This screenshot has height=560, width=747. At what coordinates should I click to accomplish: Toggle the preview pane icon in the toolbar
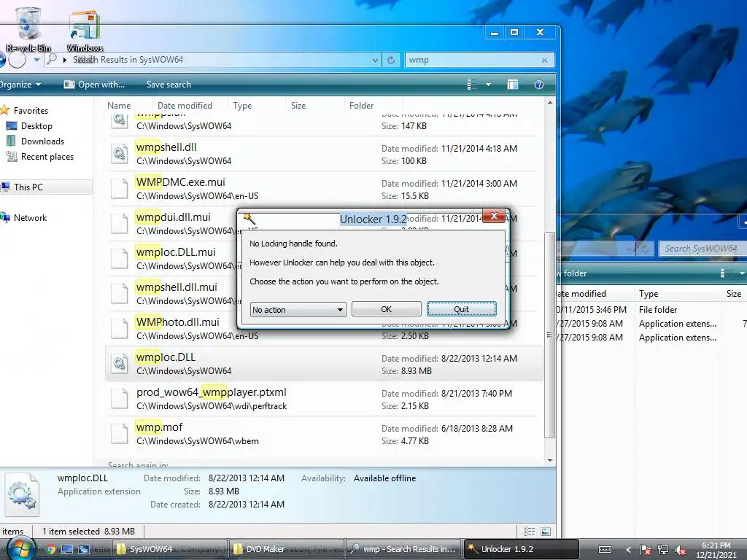(x=513, y=85)
